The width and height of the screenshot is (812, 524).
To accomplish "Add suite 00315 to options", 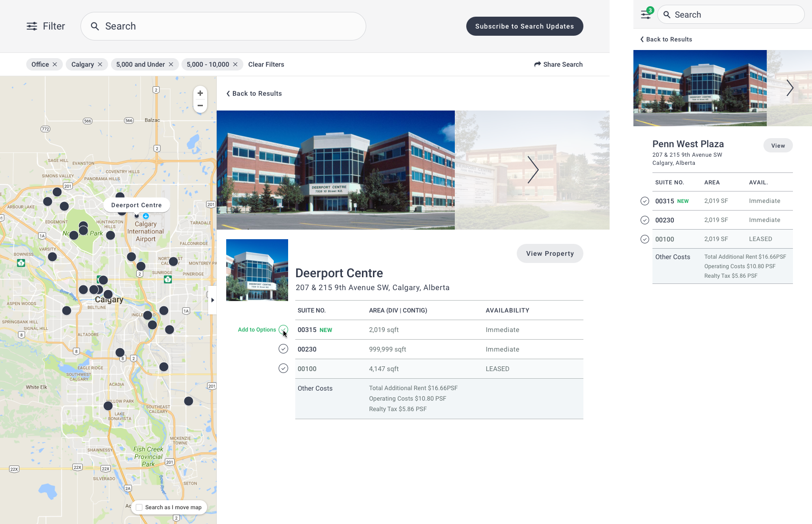I will (283, 329).
